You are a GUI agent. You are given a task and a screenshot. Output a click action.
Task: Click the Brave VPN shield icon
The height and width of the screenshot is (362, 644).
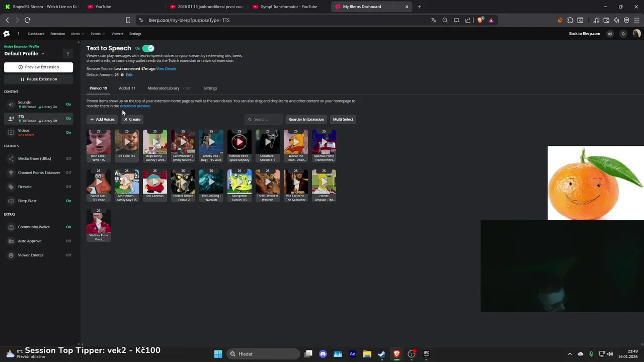[626, 20]
